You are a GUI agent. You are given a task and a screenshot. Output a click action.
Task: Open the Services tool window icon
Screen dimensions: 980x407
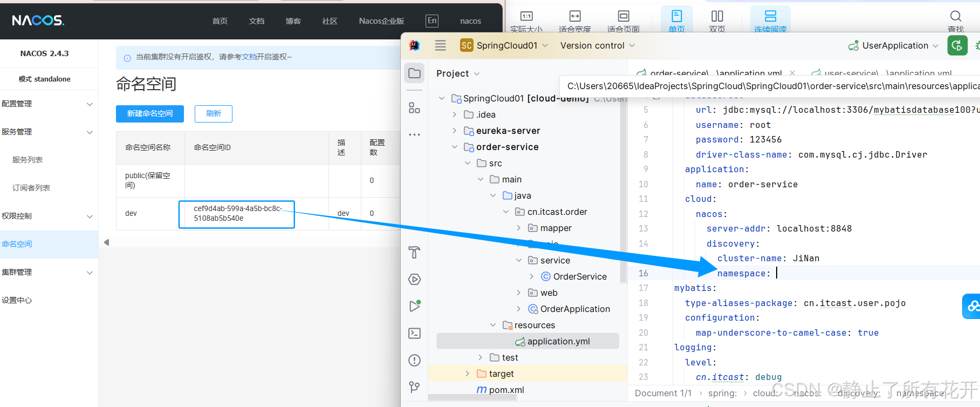point(414,279)
